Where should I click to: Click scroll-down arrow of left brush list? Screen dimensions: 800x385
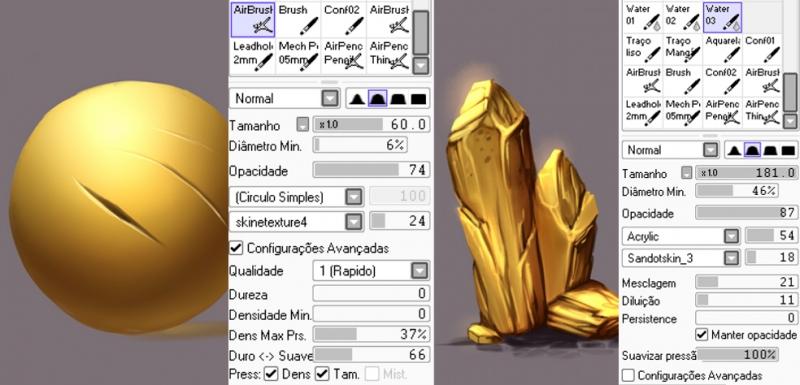coord(420,66)
